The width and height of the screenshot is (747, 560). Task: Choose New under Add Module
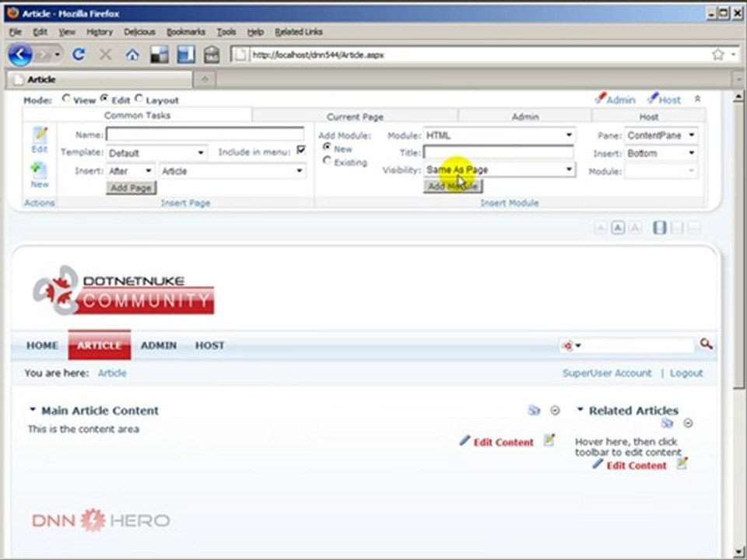tap(327, 147)
